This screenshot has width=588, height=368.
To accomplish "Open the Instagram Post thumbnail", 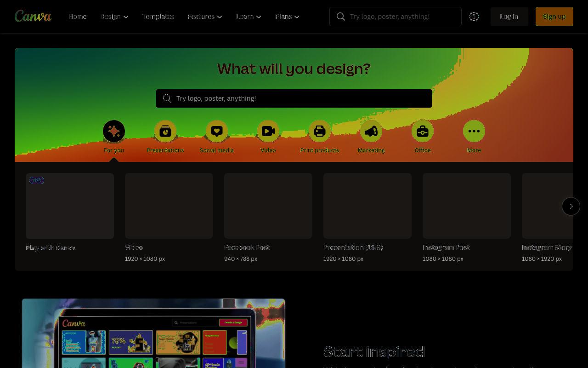I will tap(467, 206).
